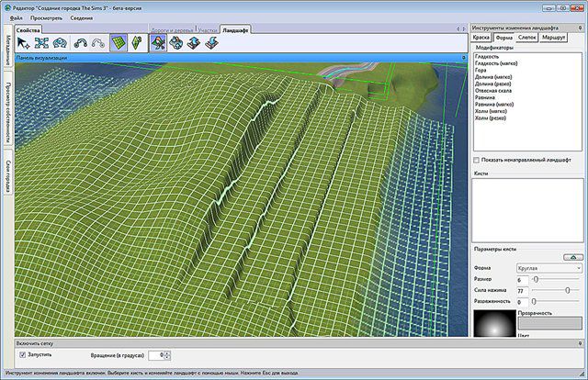Click the undo arrow icon

coord(81,42)
